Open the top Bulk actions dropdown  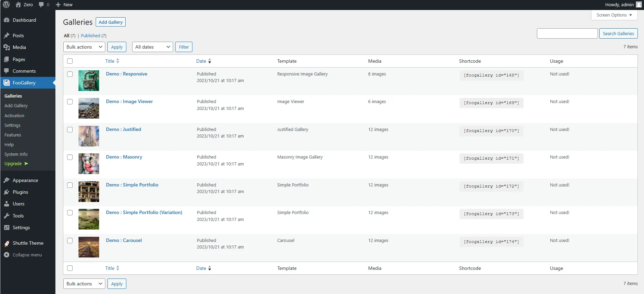(84, 47)
